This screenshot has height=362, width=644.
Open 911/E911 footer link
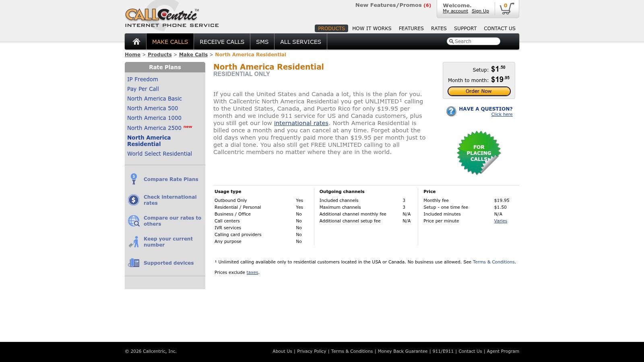[443, 351]
